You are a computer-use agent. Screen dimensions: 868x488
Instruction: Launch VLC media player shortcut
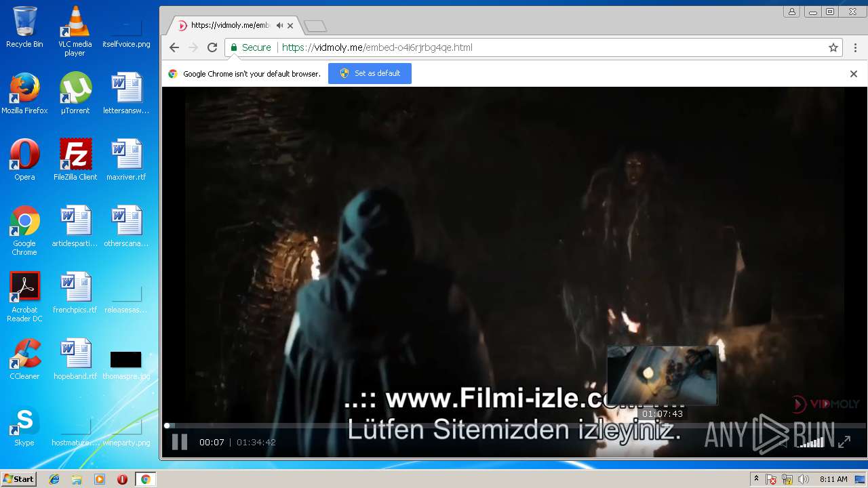[x=75, y=31]
